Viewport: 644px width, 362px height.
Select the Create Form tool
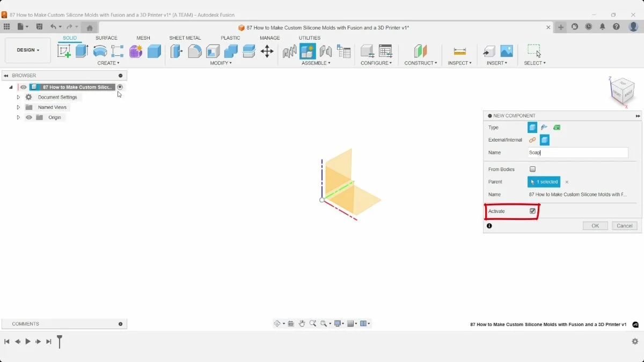click(136, 51)
